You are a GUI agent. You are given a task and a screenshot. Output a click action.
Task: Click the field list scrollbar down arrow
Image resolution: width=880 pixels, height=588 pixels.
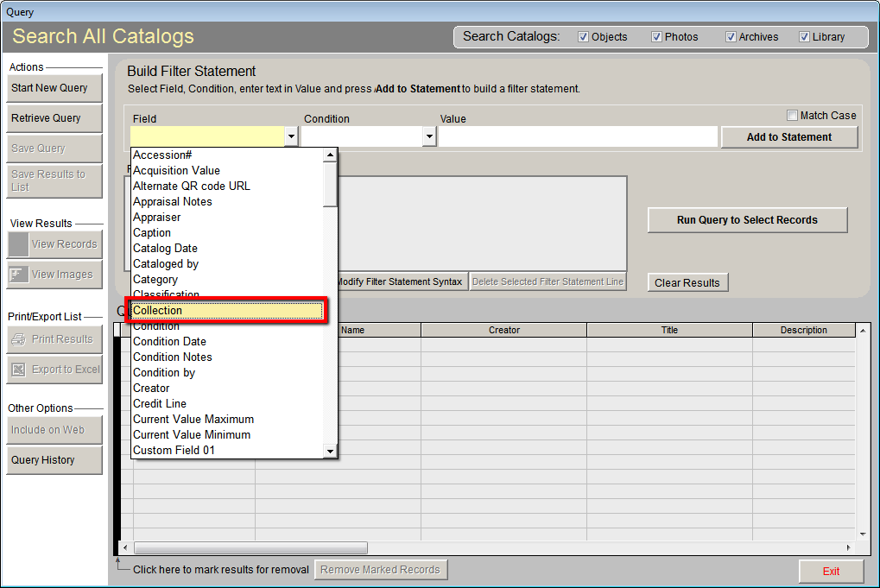tap(330, 450)
